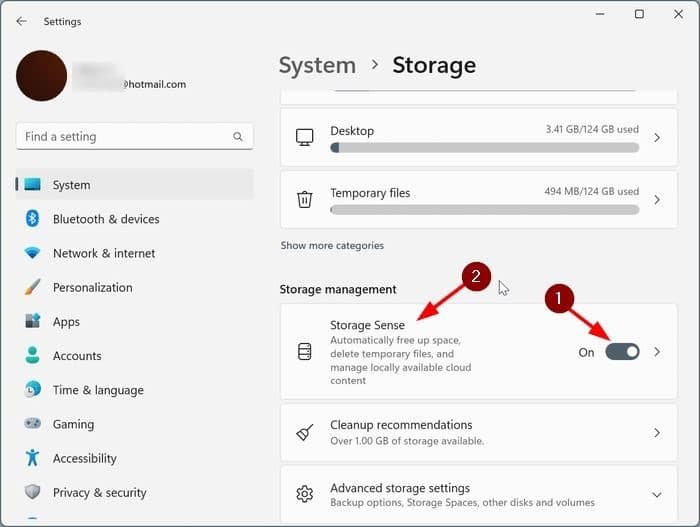The height and width of the screenshot is (527, 700).
Task: Click the Cleanup recommendations broom icon
Action: click(305, 432)
